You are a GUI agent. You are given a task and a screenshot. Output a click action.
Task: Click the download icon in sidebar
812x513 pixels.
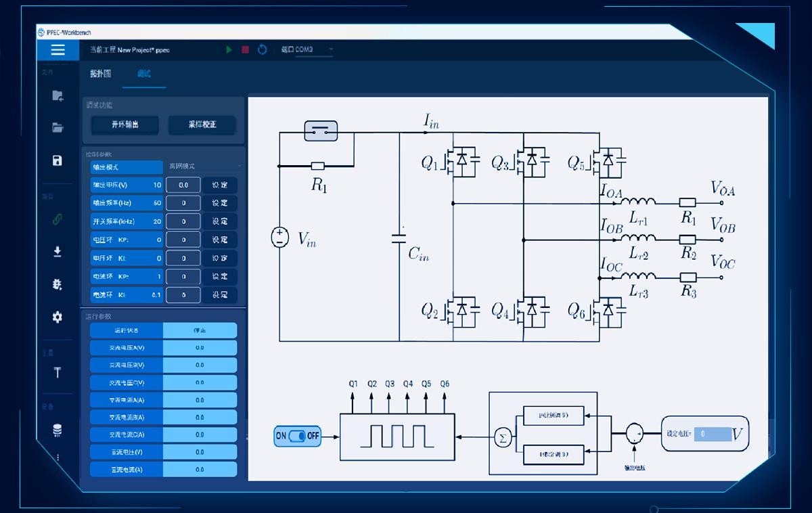point(58,252)
